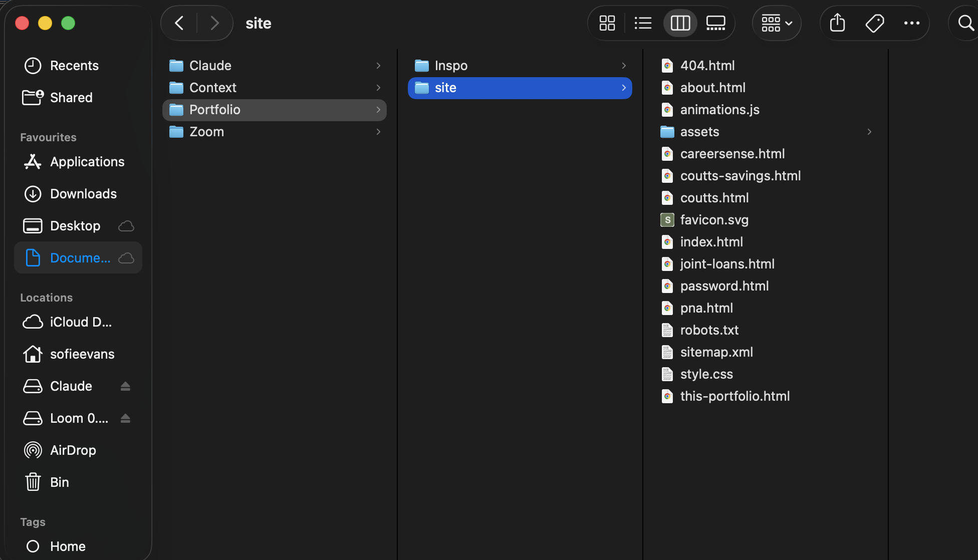Open Shared in the sidebar
This screenshot has height=560, width=978.
tap(78, 98)
